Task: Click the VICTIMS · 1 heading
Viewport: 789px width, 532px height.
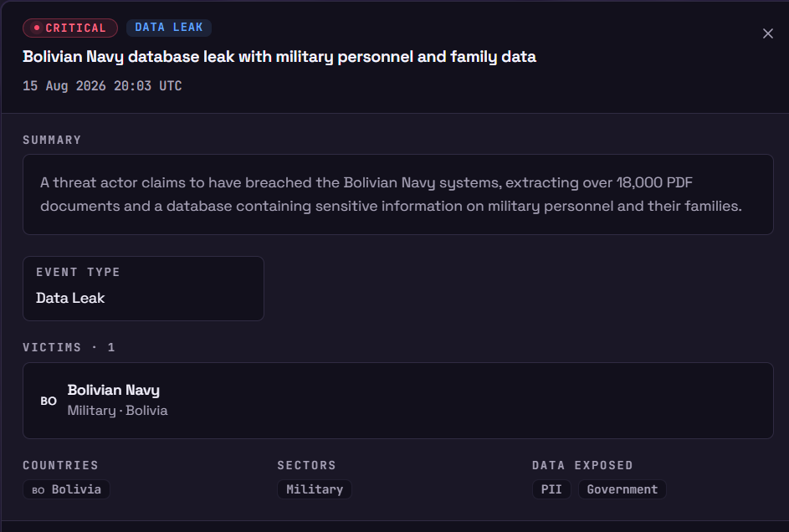Action: [x=69, y=347]
